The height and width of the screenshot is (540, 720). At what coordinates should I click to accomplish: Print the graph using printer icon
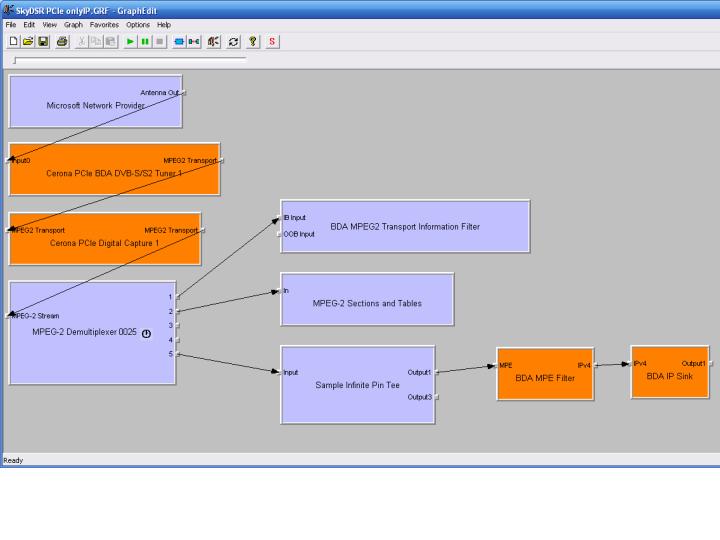[x=62, y=42]
